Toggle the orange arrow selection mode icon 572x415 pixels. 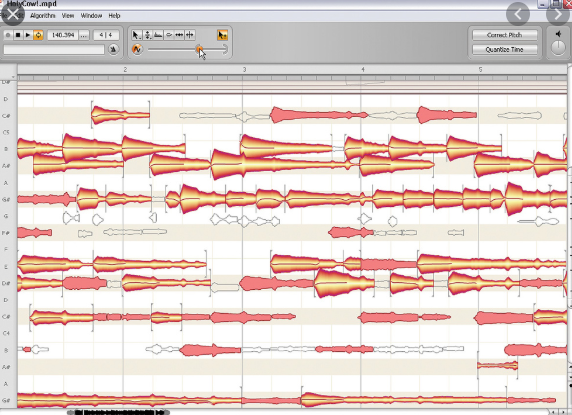point(222,35)
